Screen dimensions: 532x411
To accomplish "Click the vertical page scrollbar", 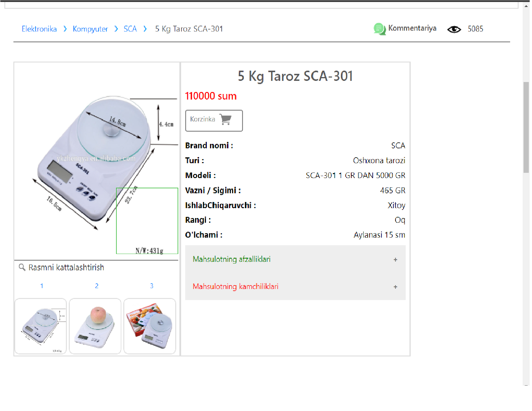I will (526, 127).
